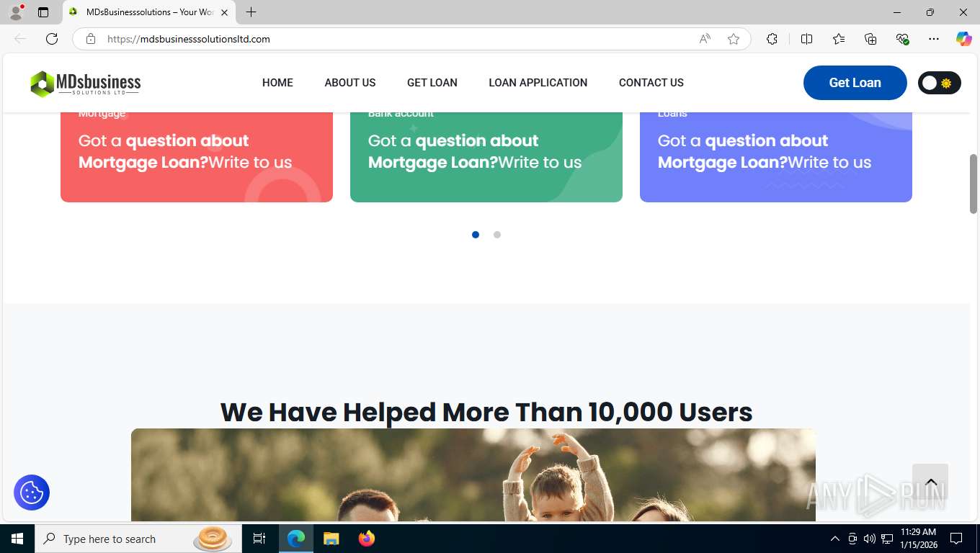Screen dimensions: 980x553
Task: Open the ABOUT US menu item
Action: [x=350, y=83]
